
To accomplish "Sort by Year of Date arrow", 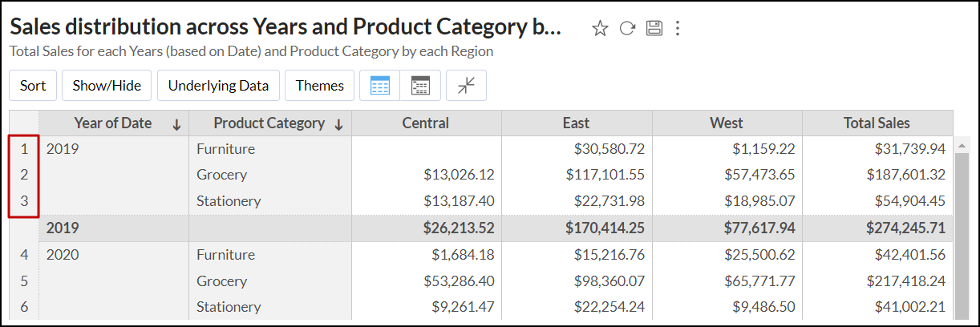I will [x=176, y=124].
